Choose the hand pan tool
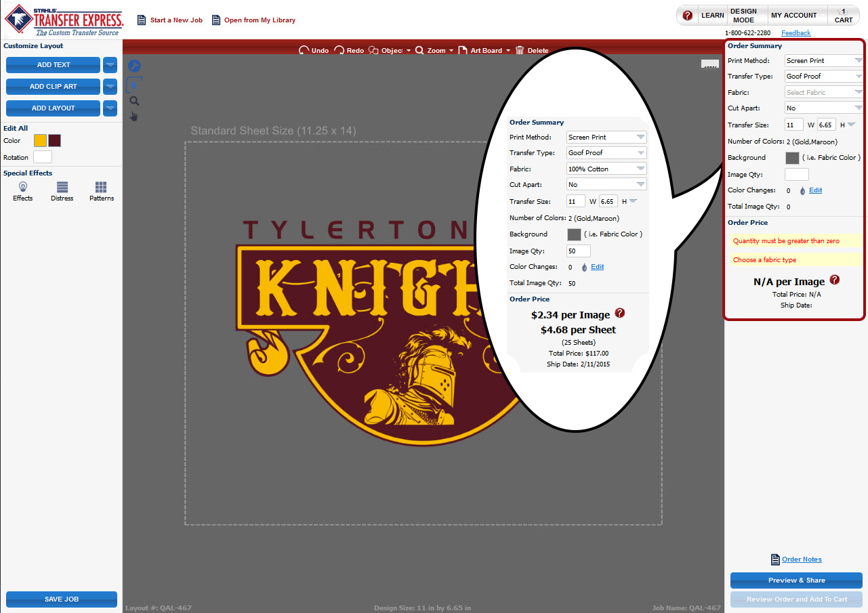The image size is (868, 613). (133, 116)
